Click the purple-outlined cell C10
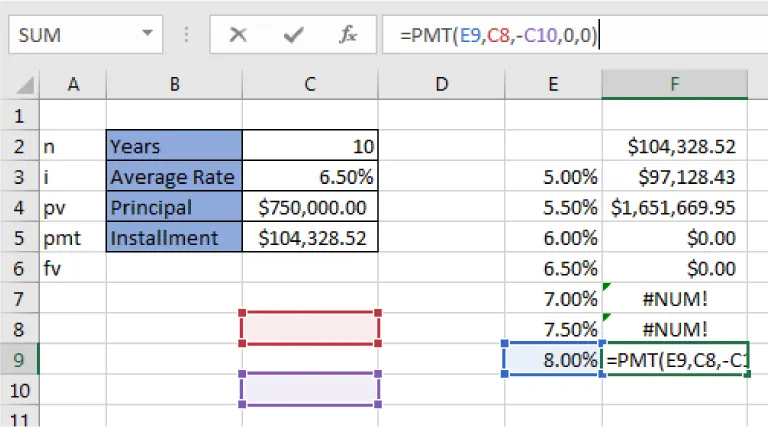This screenshot has width=768, height=427. point(310,388)
